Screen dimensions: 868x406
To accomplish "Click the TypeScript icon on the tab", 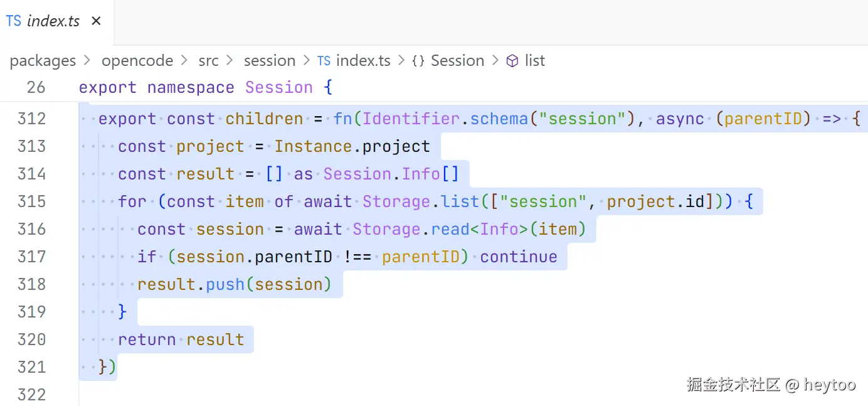I will pyautogui.click(x=13, y=21).
